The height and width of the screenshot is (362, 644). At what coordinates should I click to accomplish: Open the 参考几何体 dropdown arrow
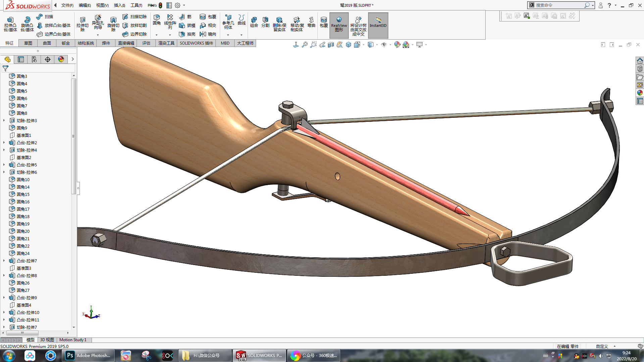pyautogui.click(x=228, y=35)
